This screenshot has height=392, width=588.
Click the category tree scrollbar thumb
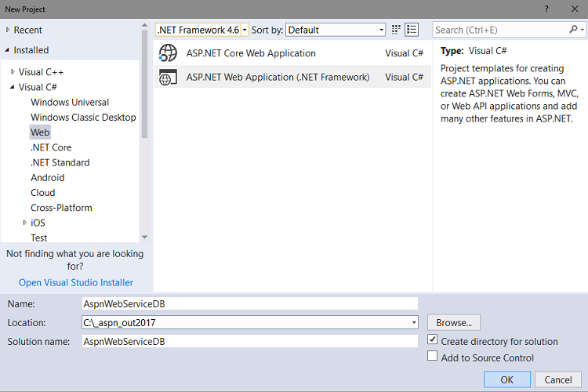point(145,84)
